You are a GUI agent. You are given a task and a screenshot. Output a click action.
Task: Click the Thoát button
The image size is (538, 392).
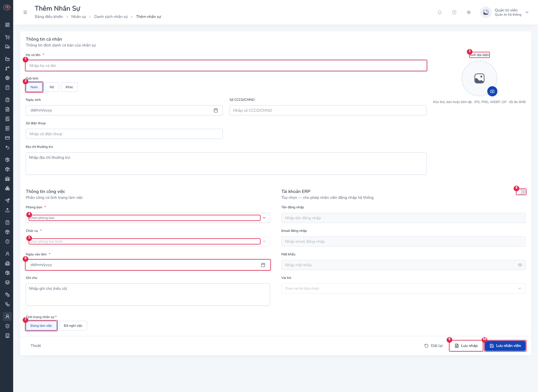point(36,346)
